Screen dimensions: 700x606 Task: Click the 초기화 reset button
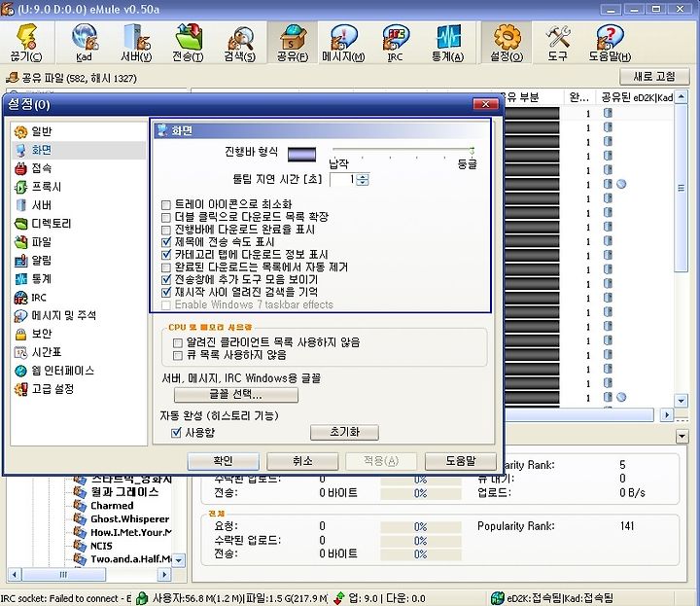click(x=344, y=432)
